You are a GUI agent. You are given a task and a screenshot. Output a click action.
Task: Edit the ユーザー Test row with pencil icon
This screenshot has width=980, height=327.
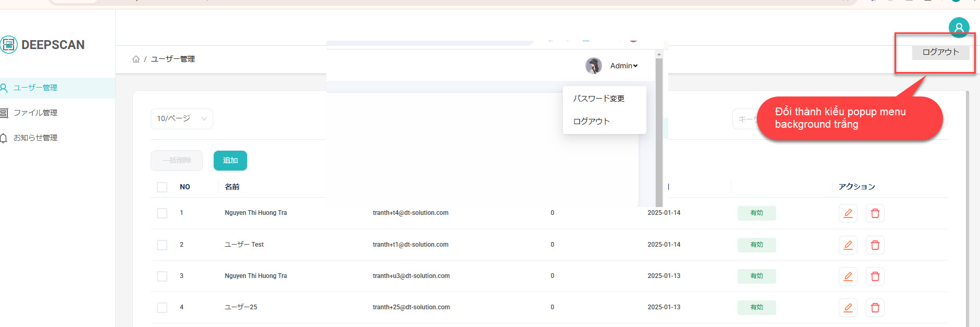click(x=848, y=245)
